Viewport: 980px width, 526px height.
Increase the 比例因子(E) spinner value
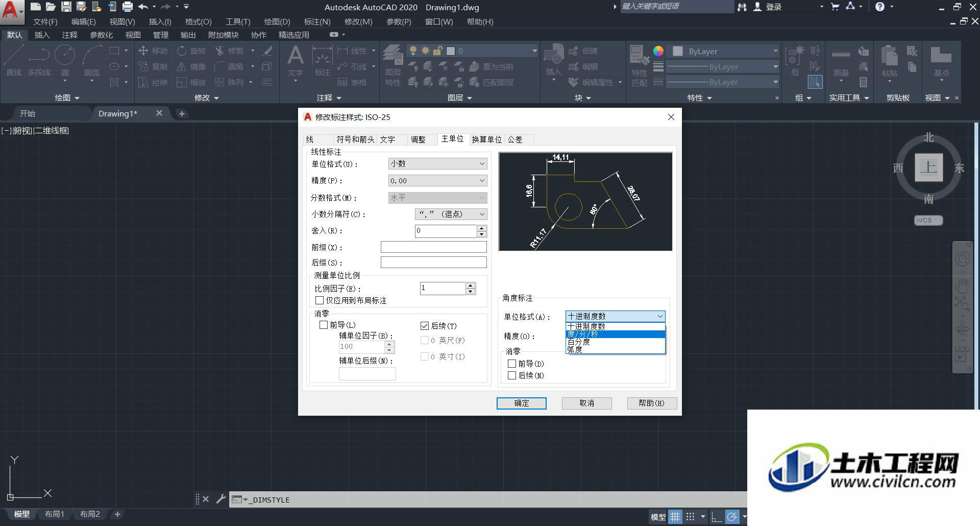471,285
